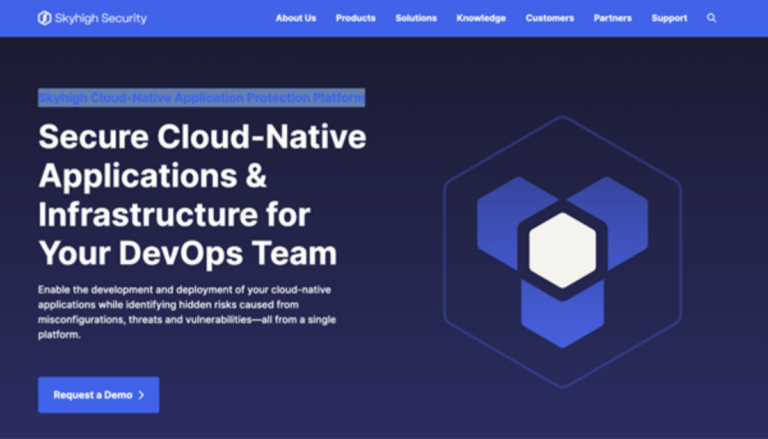Select the Partners menu item
Image resolution: width=768 pixels, height=439 pixels.
tap(612, 18)
